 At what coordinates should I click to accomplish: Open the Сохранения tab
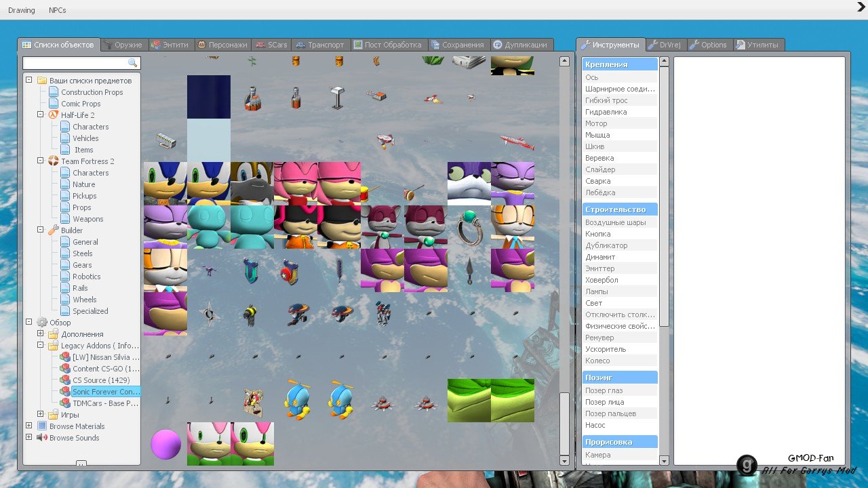pos(458,45)
